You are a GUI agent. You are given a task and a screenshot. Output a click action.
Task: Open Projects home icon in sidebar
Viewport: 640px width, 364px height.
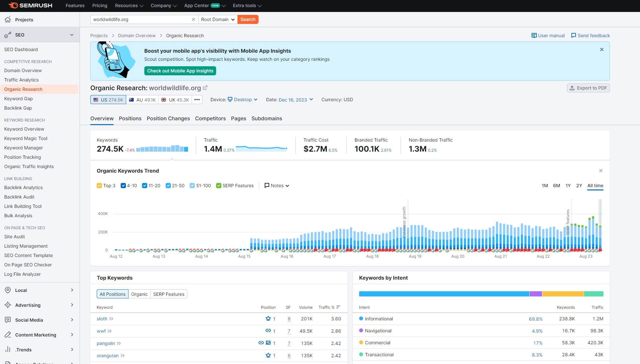coord(8,19)
